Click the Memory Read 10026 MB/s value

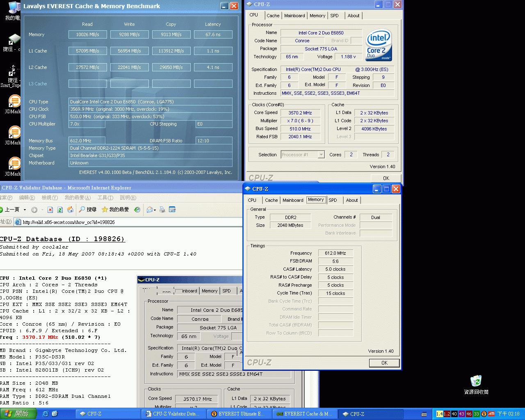[x=87, y=34]
